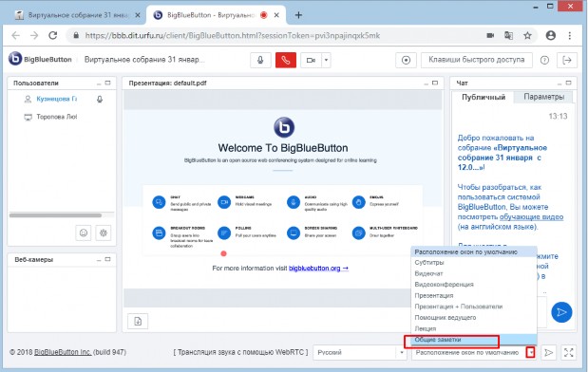Image resolution: width=588 pixels, height=372 pixels.
Task: Open webcam options dropdown arrow
Action: click(x=326, y=60)
